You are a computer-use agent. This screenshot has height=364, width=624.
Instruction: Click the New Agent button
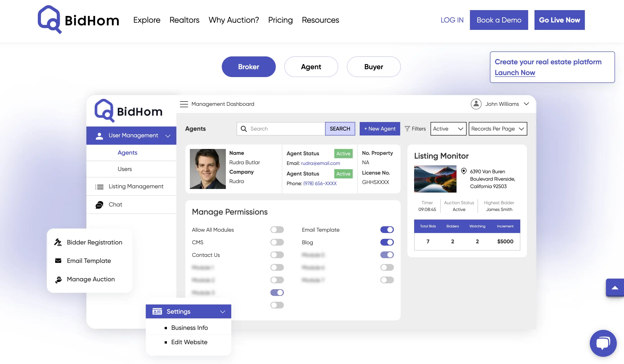pyautogui.click(x=379, y=129)
